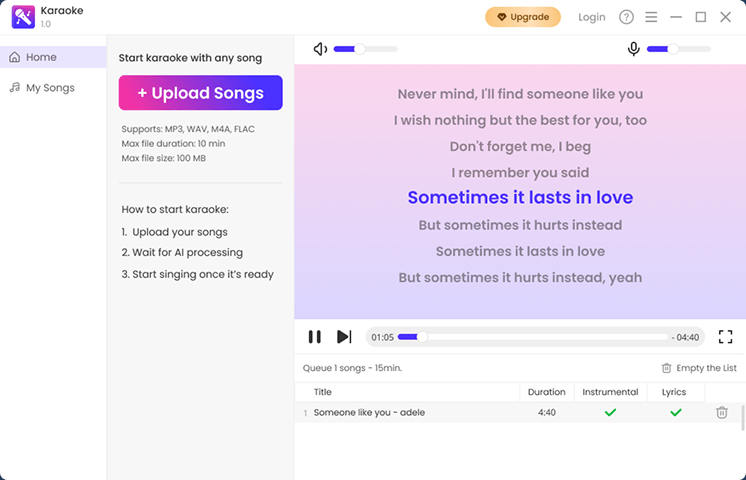Image resolution: width=746 pixels, height=480 pixels.
Task: Select the Someone like you - adele row
Action: coord(400,412)
